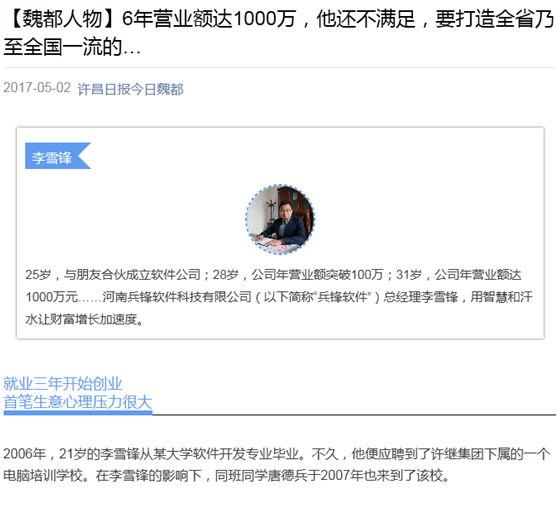The width and height of the screenshot is (558, 505).
Task: Click the heading line 就业三年开始创业
Action: pyautogui.click(x=63, y=384)
